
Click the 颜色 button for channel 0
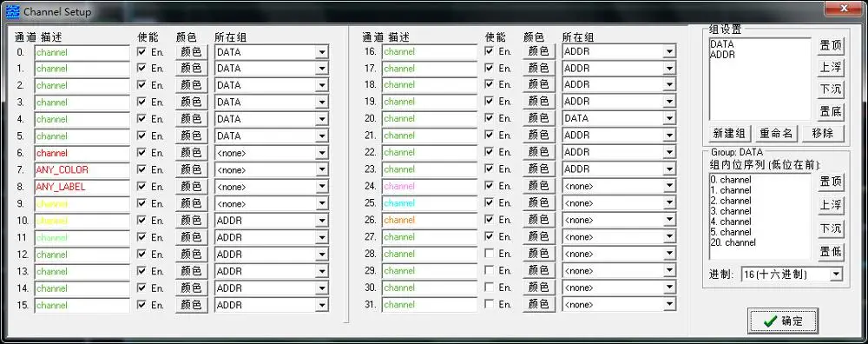point(192,52)
